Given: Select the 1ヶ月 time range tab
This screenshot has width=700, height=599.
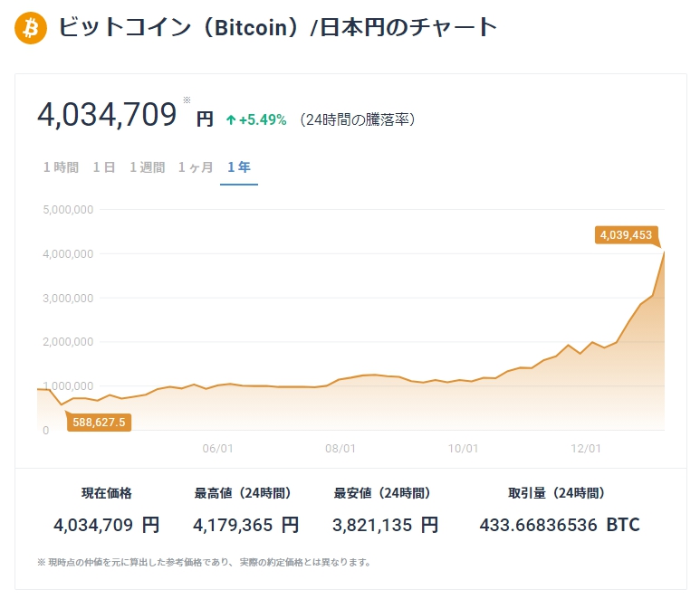Looking at the screenshot, I should [x=196, y=167].
